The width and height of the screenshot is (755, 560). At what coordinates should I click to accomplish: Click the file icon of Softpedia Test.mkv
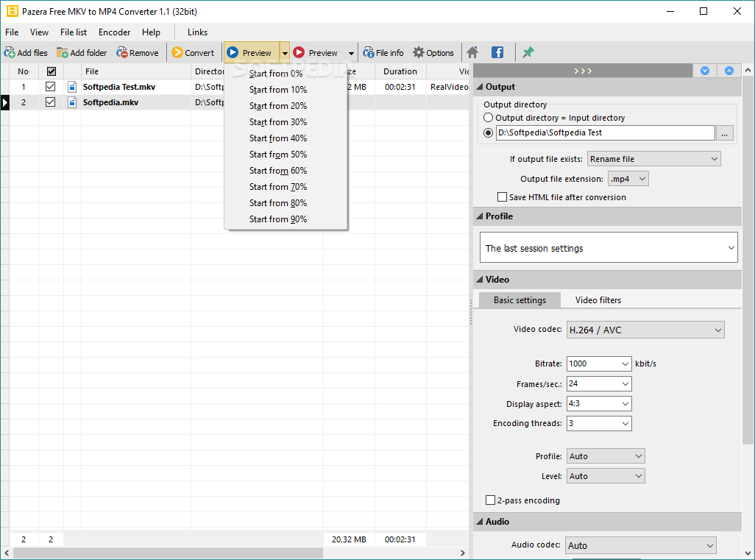pos(72,87)
